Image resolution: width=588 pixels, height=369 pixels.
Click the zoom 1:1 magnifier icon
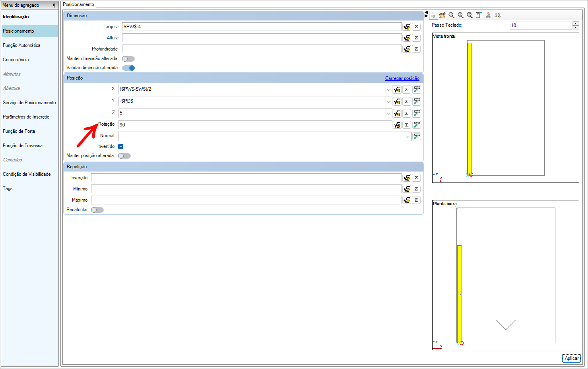click(x=461, y=15)
